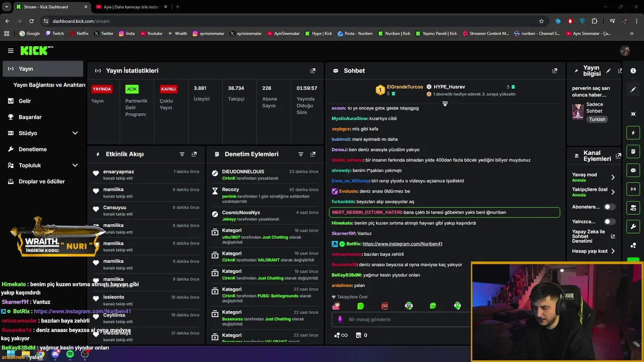This screenshot has width=644, height=362.
Task: Click the pencil icon in right rail
Action: click(633, 89)
